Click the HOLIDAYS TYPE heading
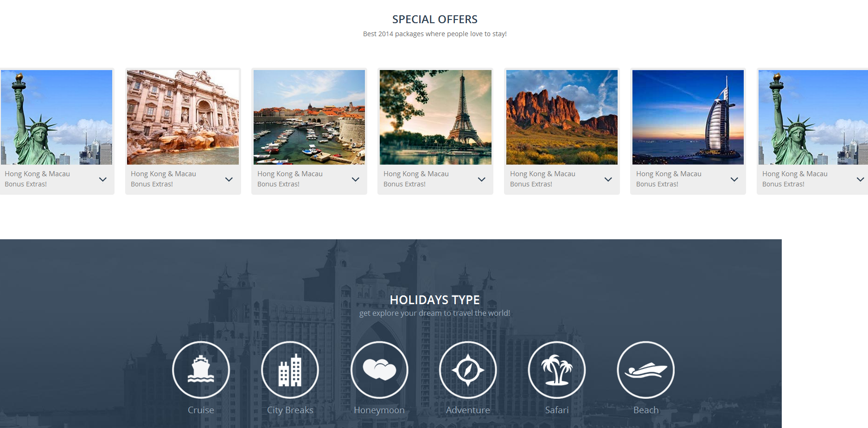 tap(435, 300)
